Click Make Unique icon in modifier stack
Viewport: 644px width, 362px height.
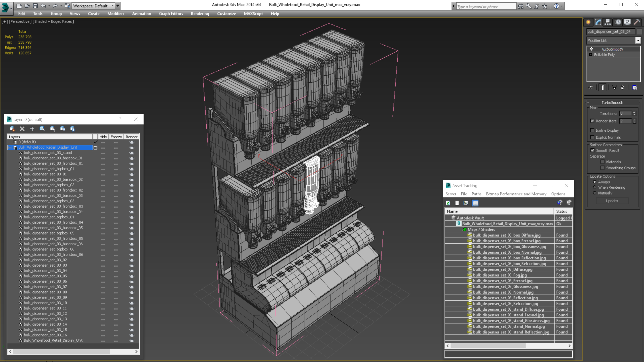point(614,87)
